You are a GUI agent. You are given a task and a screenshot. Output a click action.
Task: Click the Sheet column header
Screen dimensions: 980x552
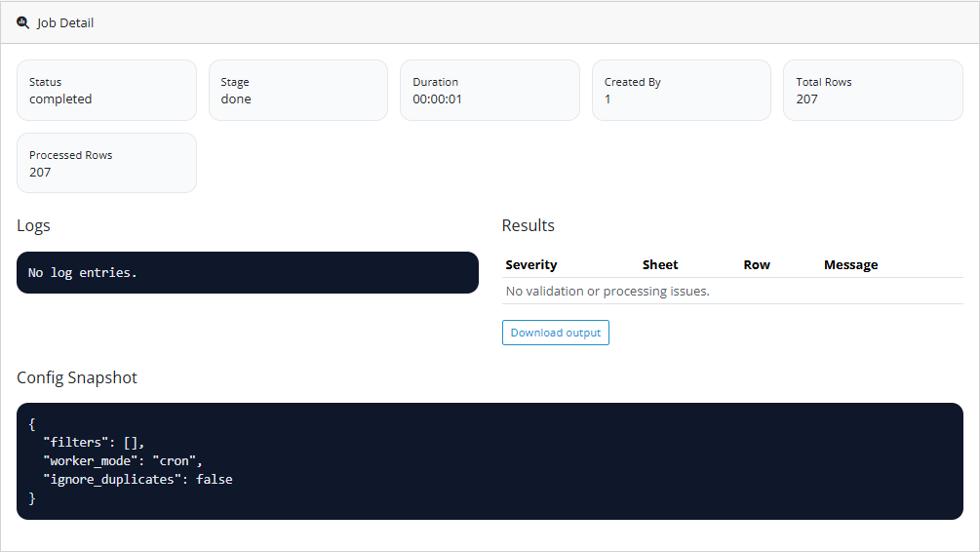[x=660, y=265]
